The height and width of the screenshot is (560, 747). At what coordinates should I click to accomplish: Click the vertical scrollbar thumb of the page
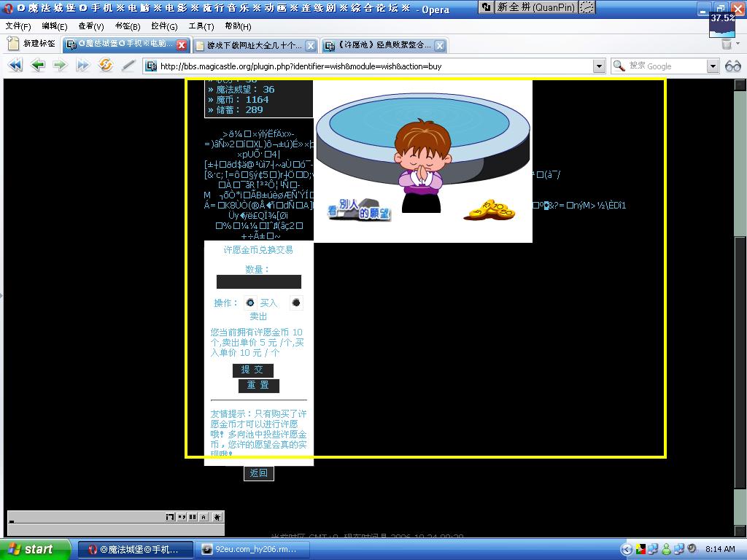[740, 361]
